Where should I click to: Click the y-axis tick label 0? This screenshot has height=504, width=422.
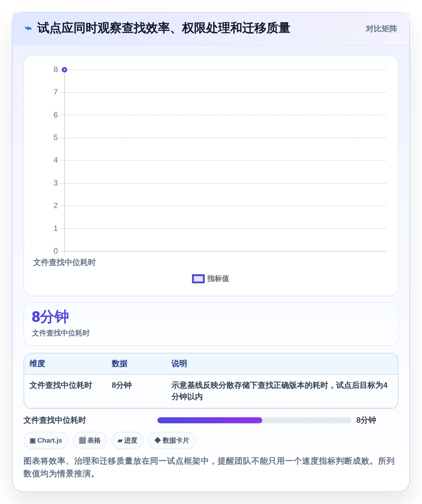pyautogui.click(x=56, y=251)
